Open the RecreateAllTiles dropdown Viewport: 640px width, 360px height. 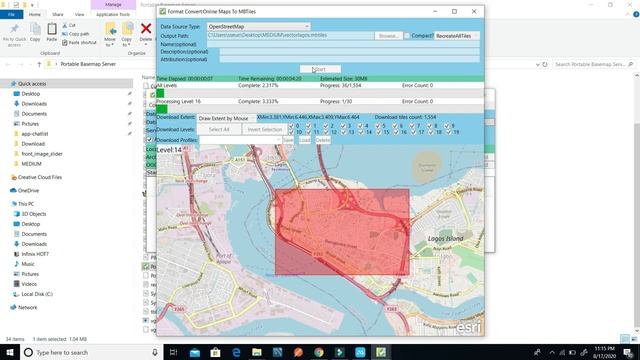click(x=456, y=36)
